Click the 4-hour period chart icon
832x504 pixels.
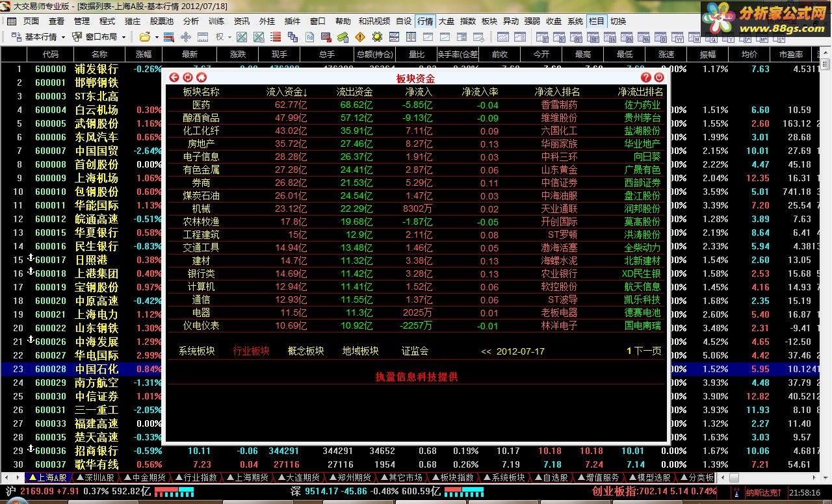point(644,37)
